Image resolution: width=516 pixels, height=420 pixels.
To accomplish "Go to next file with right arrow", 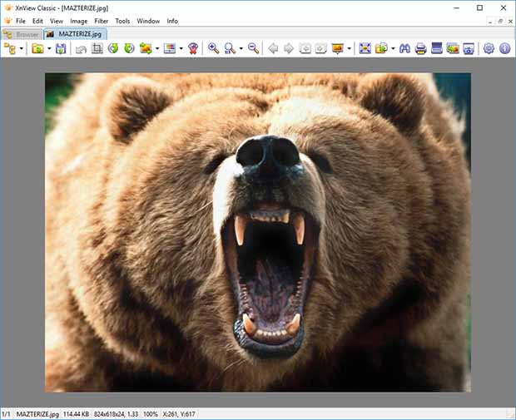I will [289, 49].
